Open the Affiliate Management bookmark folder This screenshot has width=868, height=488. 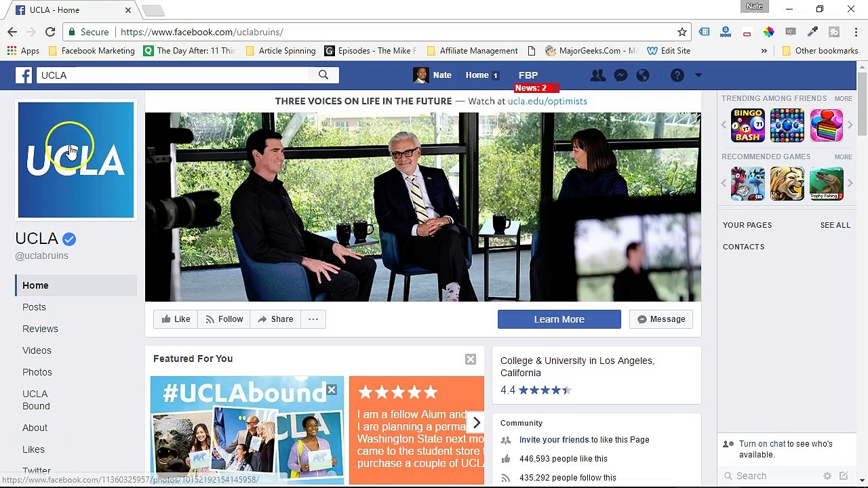tap(471, 51)
